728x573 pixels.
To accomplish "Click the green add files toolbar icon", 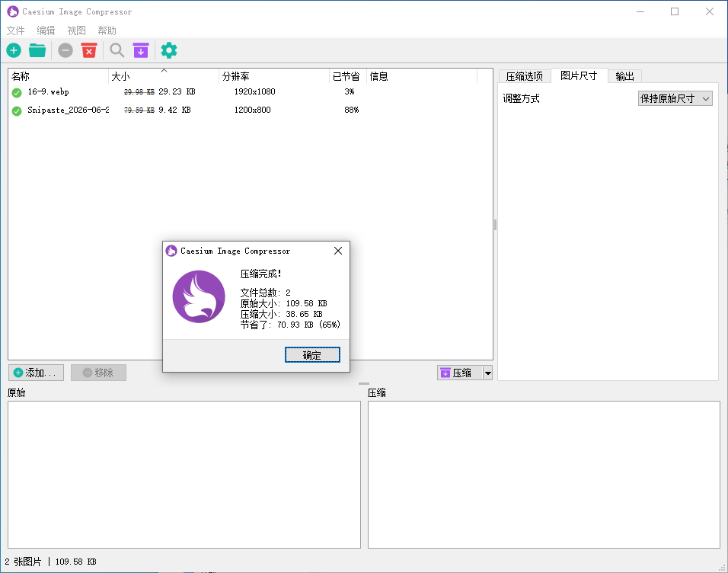I will 14,50.
